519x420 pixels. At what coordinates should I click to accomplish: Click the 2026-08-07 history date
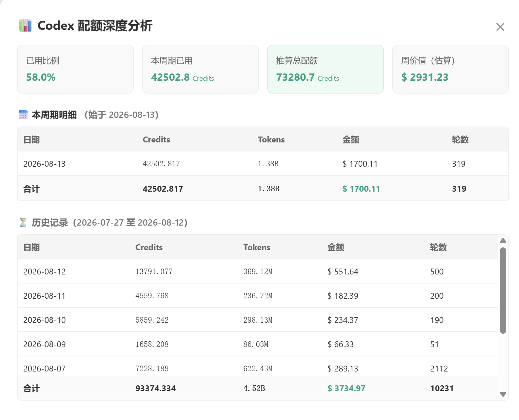tap(44, 369)
